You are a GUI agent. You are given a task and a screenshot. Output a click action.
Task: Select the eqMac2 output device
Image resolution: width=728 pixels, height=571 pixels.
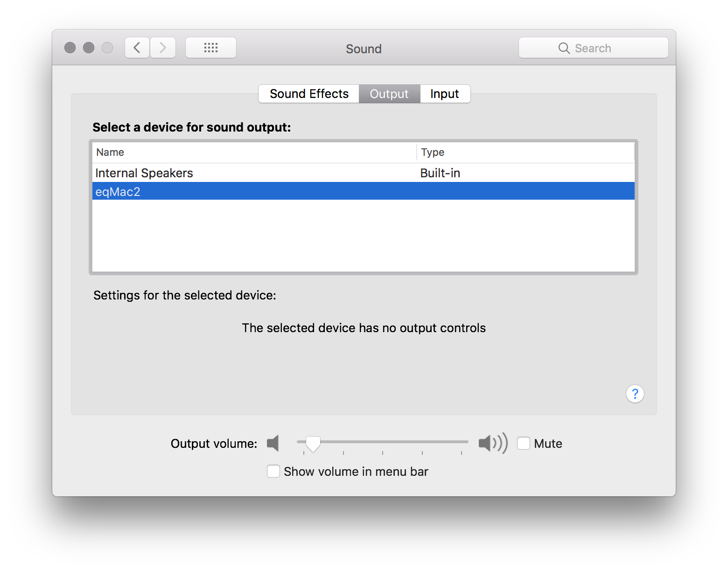pos(364,191)
